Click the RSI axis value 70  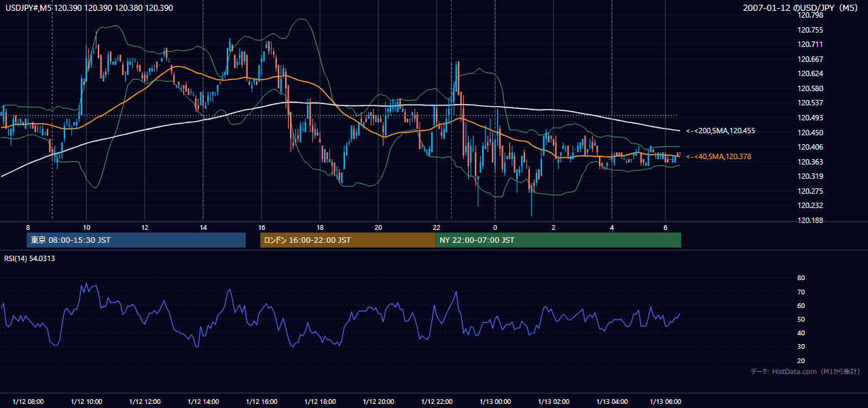pyautogui.click(x=801, y=292)
